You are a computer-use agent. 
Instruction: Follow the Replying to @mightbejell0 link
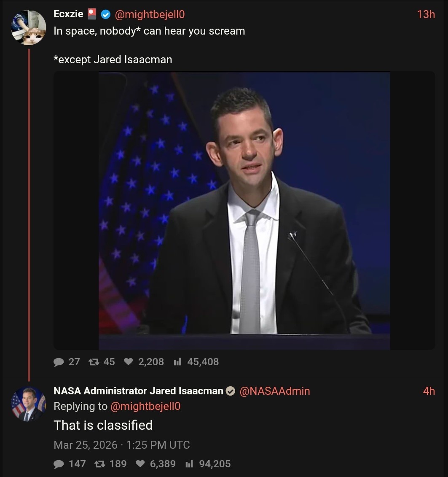tap(145, 407)
